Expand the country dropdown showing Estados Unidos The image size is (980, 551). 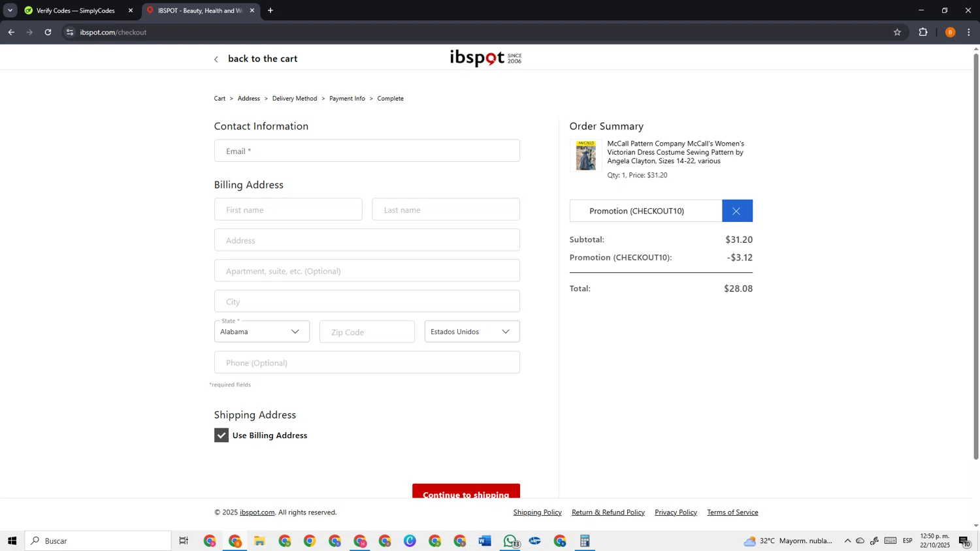(472, 332)
